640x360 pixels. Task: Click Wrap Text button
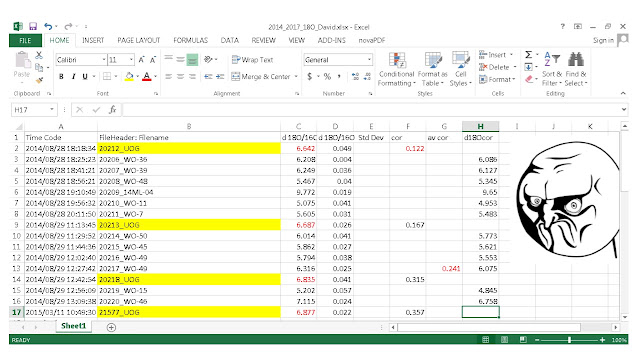point(252,60)
